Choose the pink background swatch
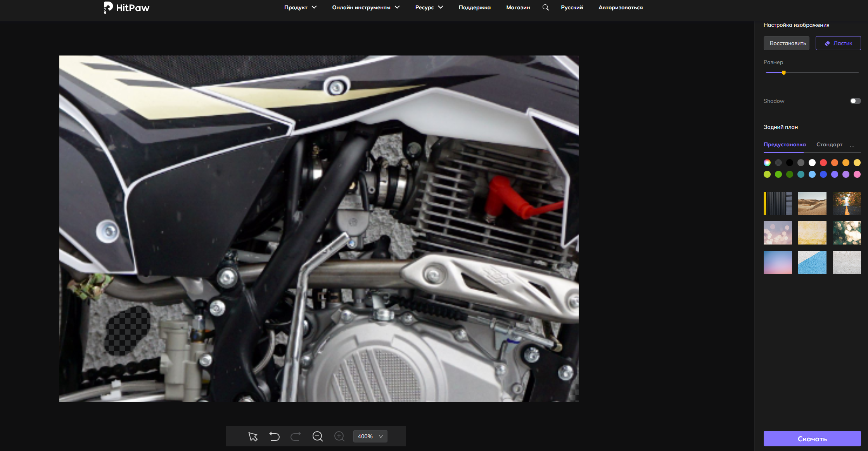This screenshot has width=868, height=451. pyautogui.click(x=857, y=174)
